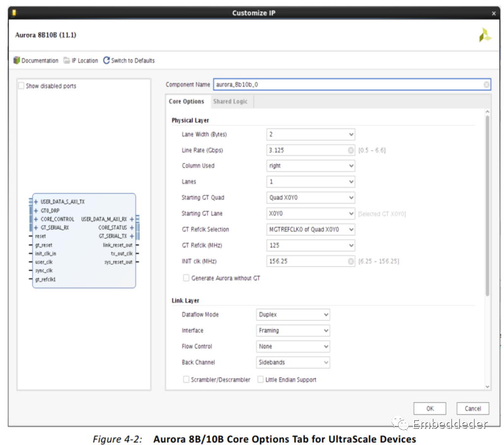Close the Customize IP dialog

pos(494,13)
